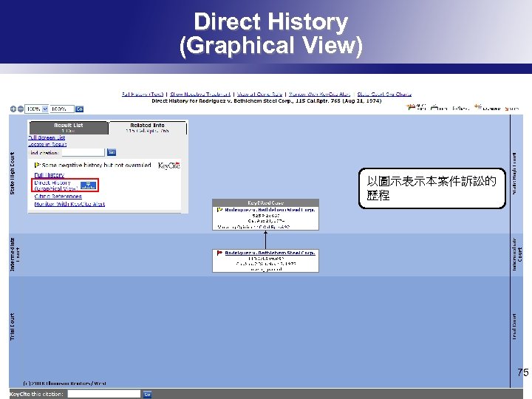Click the Download icon in the toolbar
Image resolution: width=532 pixels, height=399 pixels.
[x=478, y=107]
